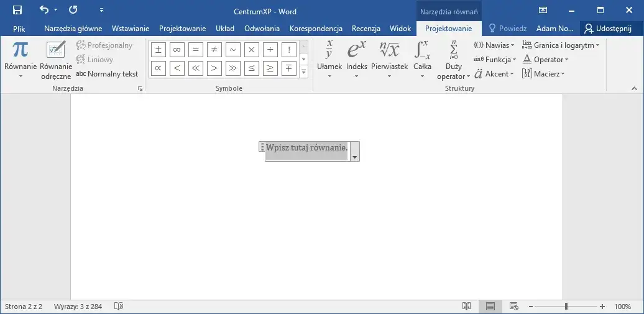The image size is (644, 314).
Task: Click zoom in plus button
Action: (602, 307)
